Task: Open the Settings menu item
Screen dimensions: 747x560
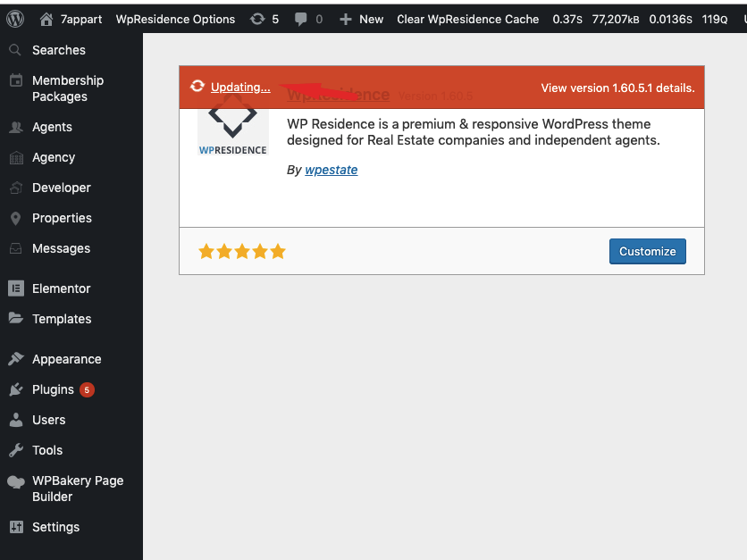Action: [x=55, y=527]
